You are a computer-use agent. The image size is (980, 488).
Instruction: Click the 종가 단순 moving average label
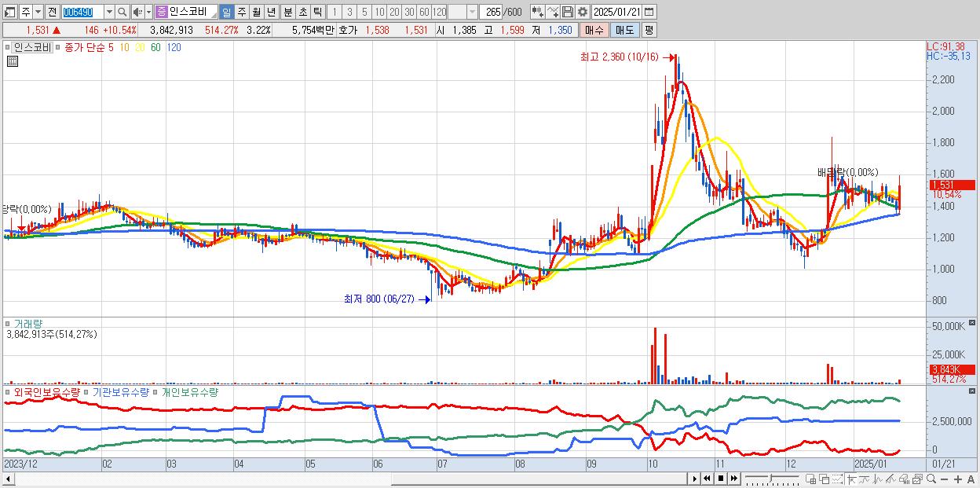(84, 47)
